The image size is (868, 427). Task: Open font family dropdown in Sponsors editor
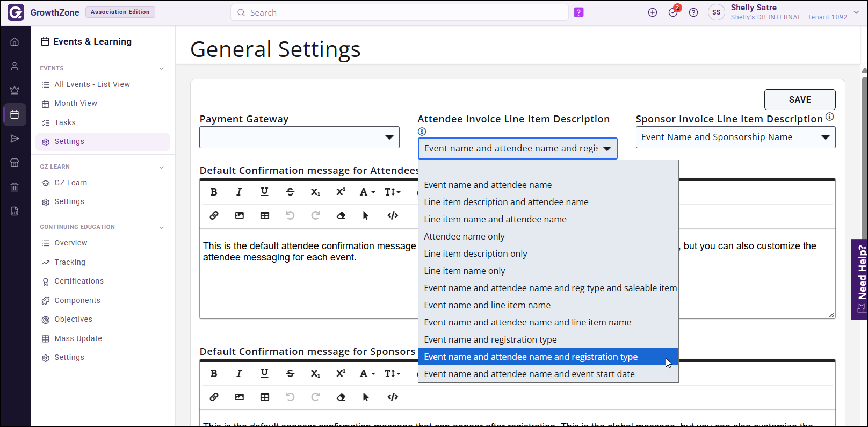pyautogui.click(x=367, y=373)
